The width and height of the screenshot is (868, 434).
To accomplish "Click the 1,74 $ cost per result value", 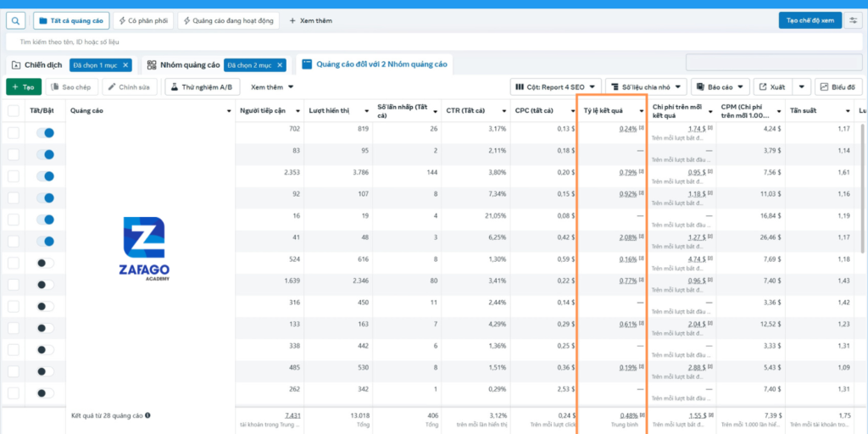I will point(697,129).
